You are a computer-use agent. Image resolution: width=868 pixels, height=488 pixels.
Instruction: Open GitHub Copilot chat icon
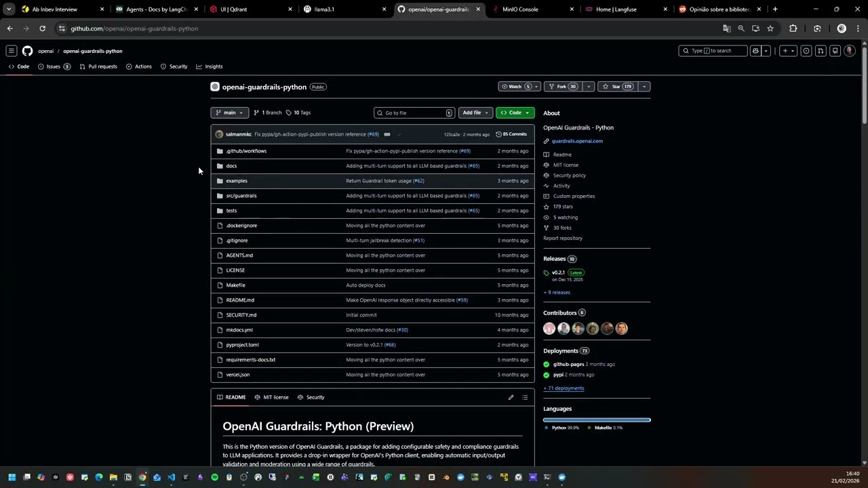point(755,51)
